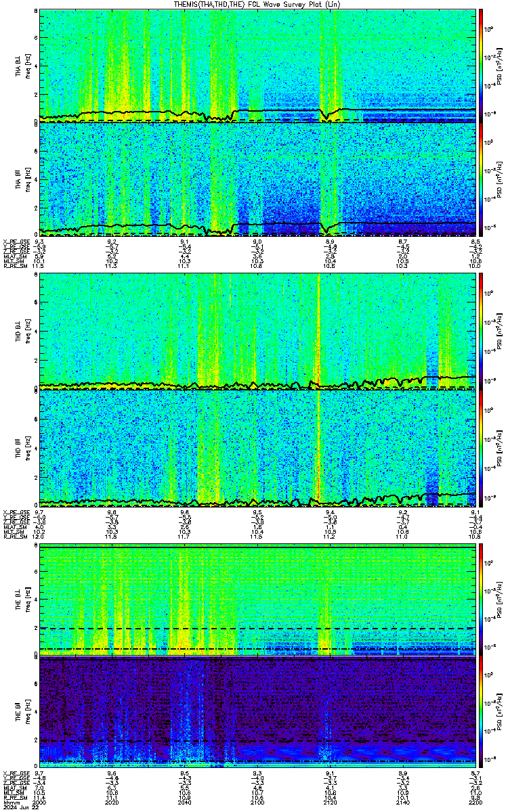Click the THEMIS FGL Wave Survey Plot title

coord(258,4)
